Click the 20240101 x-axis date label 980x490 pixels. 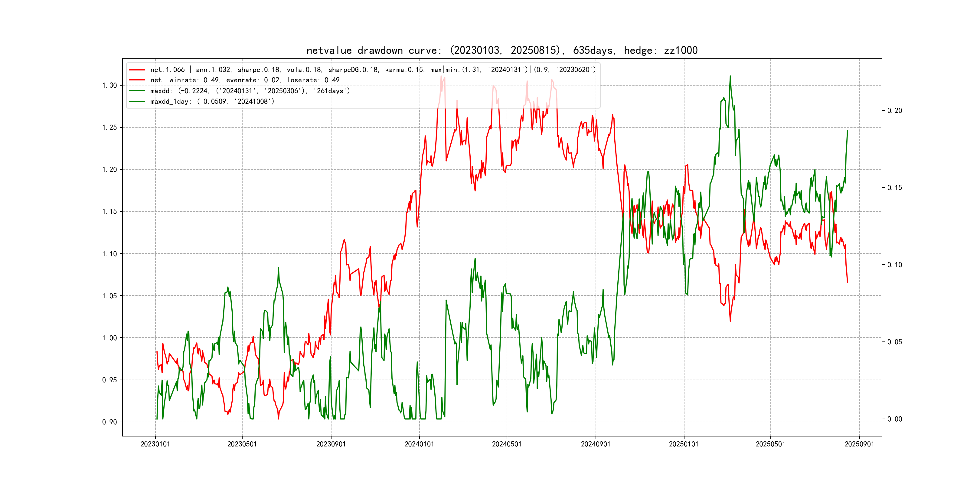coord(419,444)
